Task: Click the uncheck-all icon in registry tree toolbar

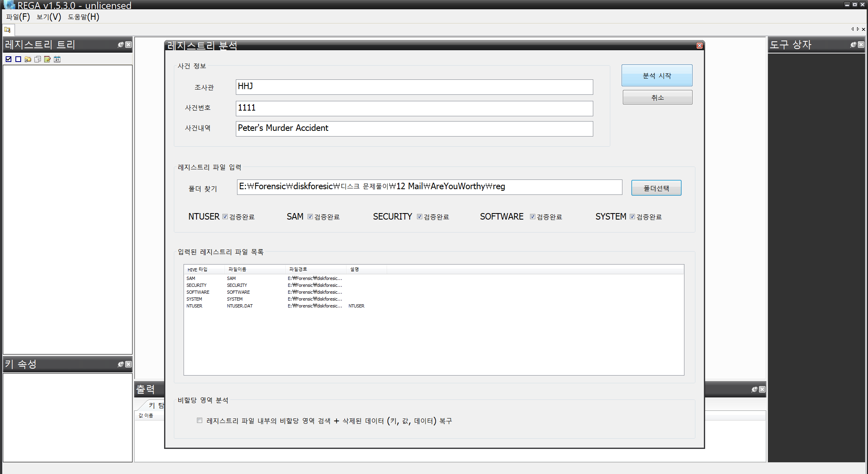Action: tap(18, 59)
